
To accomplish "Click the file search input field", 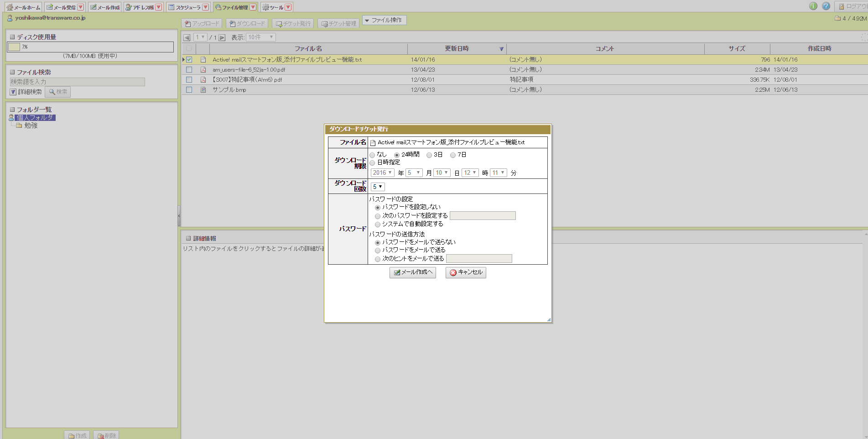I will click(77, 82).
